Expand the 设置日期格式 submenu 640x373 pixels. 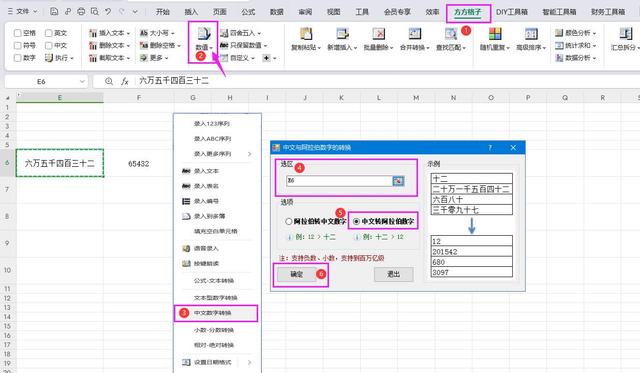[249, 362]
